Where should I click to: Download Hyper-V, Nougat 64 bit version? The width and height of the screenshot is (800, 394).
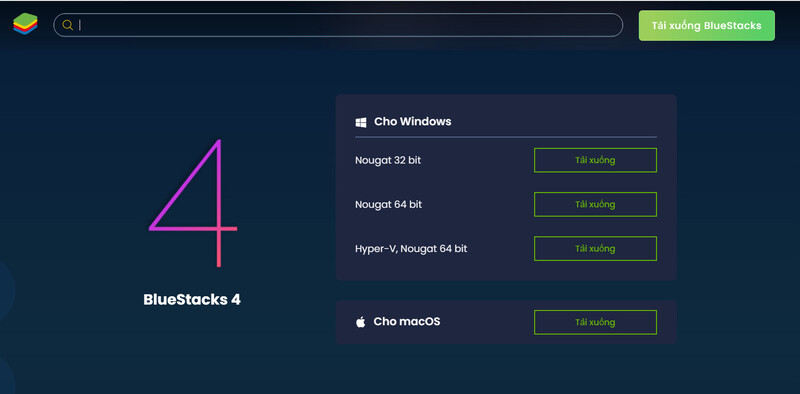click(595, 249)
